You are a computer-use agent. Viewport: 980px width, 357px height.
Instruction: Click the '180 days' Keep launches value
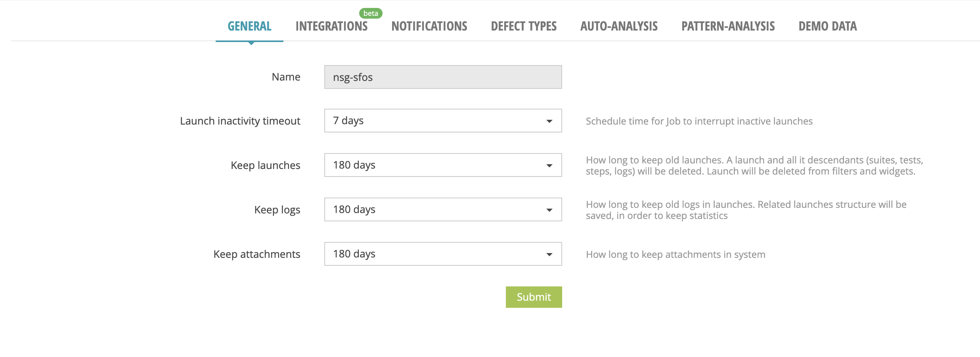click(x=354, y=165)
